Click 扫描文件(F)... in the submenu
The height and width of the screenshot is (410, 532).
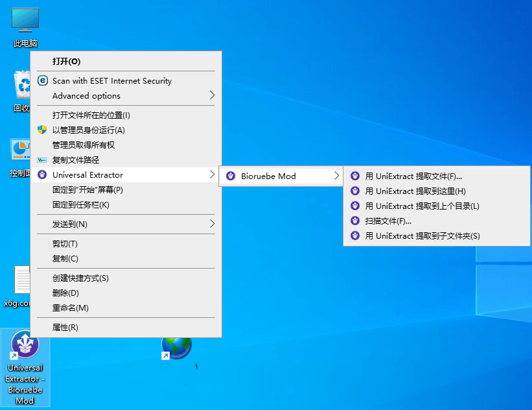pyautogui.click(x=388, y=221)
